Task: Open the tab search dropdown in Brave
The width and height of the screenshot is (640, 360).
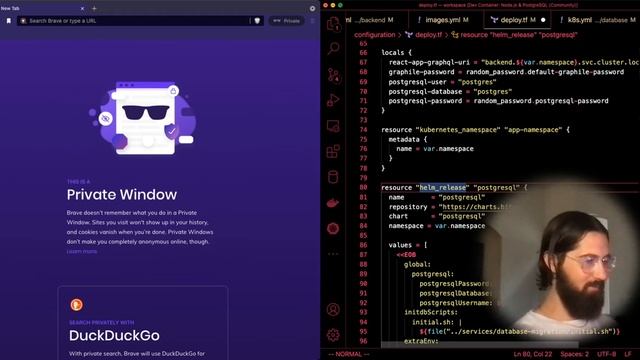Action: [x=312, y=8]
